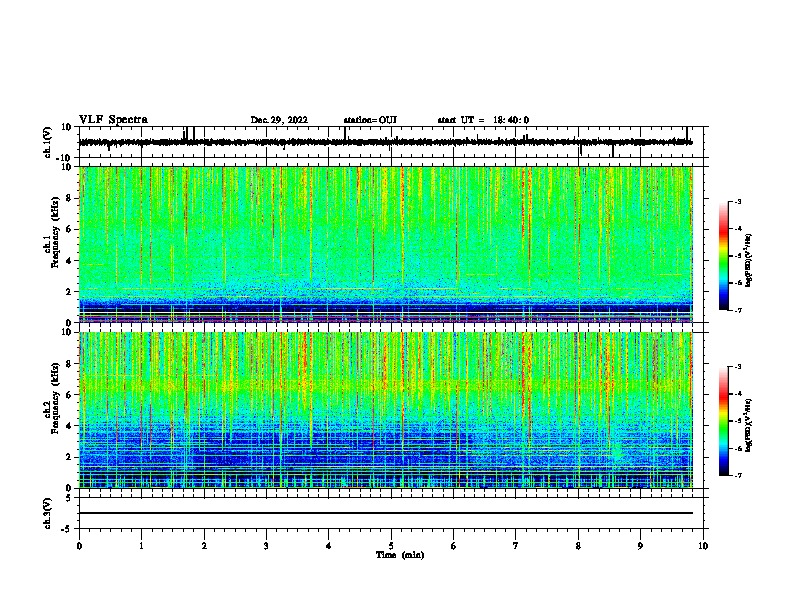Click the "VLF Spectra" plot title
Screen dimensions: 792x612
113,120
